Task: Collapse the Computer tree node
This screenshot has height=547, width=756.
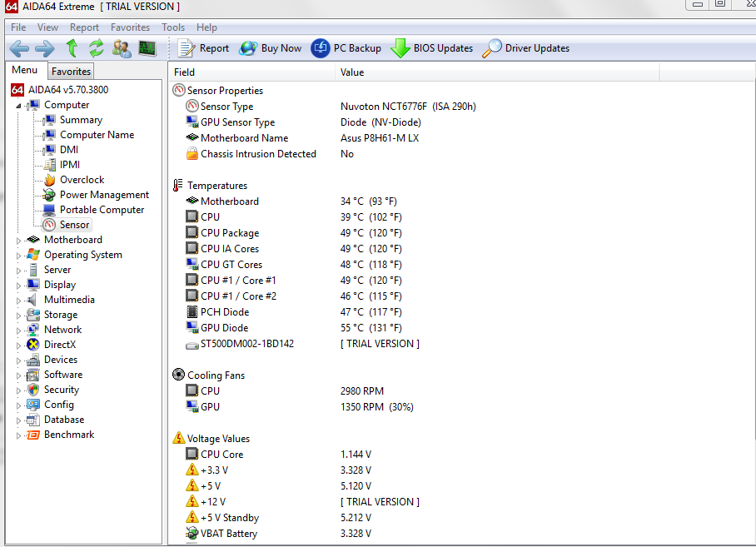Action: [19, 106]
